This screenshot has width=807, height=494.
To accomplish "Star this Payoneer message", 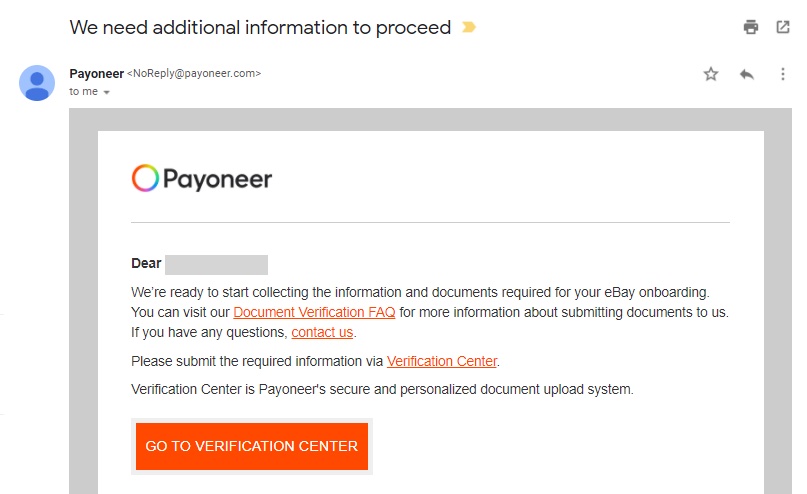I will [x=711, y=74].
